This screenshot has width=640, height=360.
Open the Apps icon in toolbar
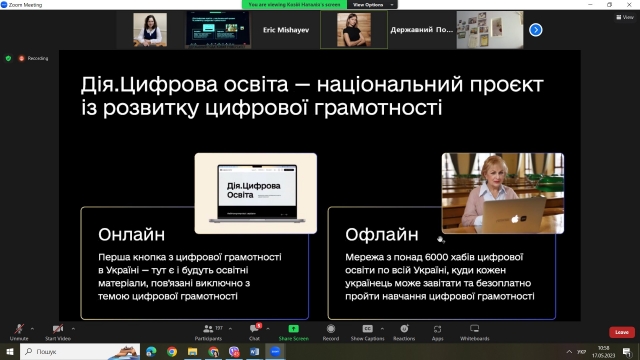[x=437, y=332]
